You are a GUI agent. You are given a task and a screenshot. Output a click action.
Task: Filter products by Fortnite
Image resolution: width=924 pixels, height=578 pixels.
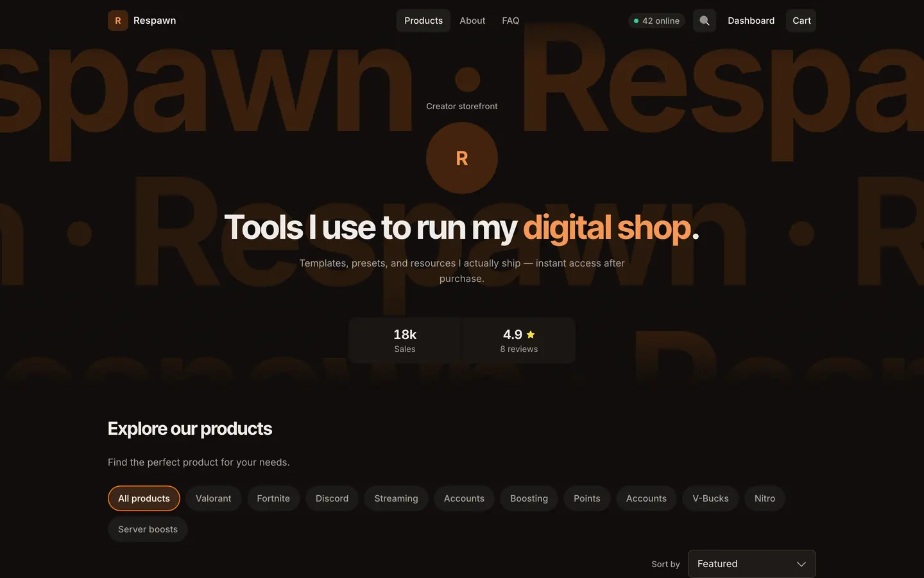coord(273,498)
